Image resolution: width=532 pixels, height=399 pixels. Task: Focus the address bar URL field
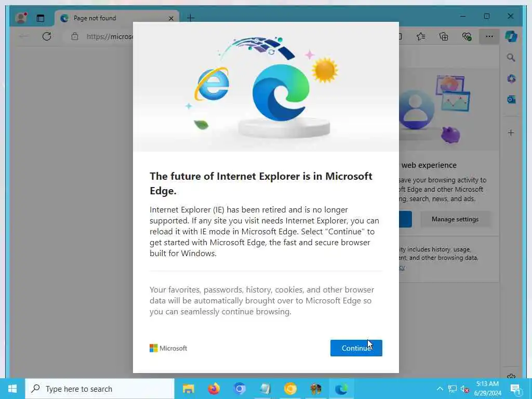point(110,36)
